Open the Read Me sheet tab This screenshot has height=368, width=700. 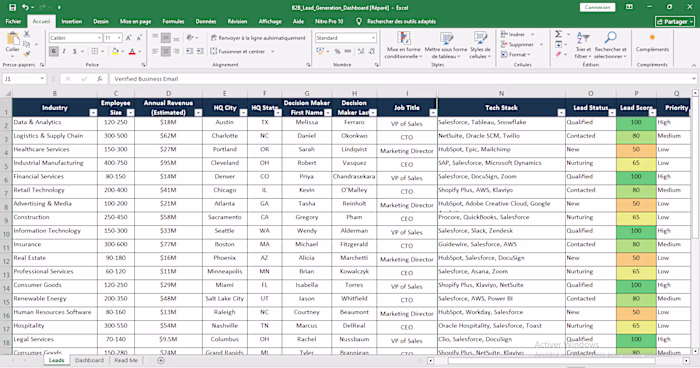coord(126,360)
